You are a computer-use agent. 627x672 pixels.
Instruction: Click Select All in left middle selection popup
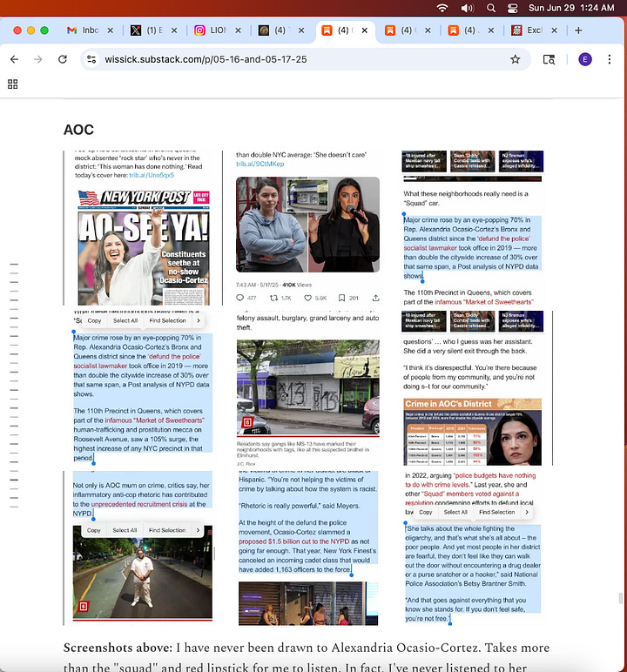pos(125,320)
